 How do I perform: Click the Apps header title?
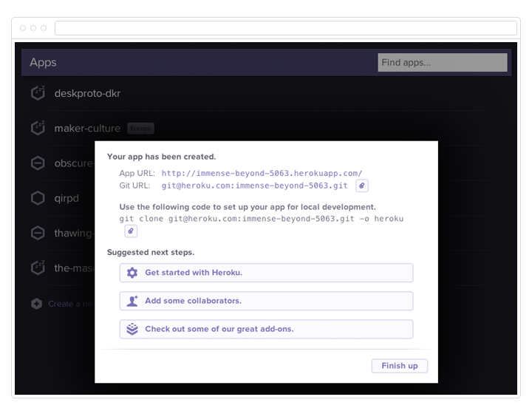click(43, 62)
